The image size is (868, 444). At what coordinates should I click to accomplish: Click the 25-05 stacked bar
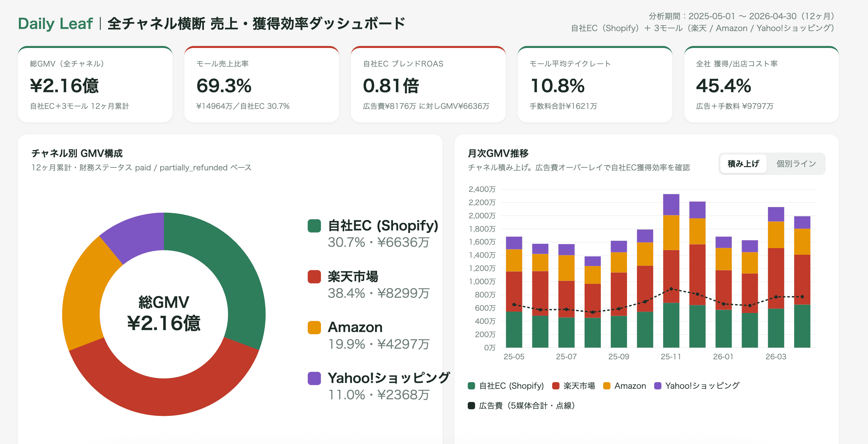(x=514, y=292)
